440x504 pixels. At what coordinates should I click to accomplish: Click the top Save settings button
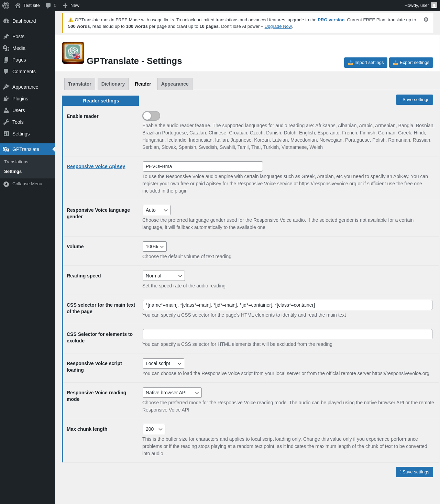(414, 100)
